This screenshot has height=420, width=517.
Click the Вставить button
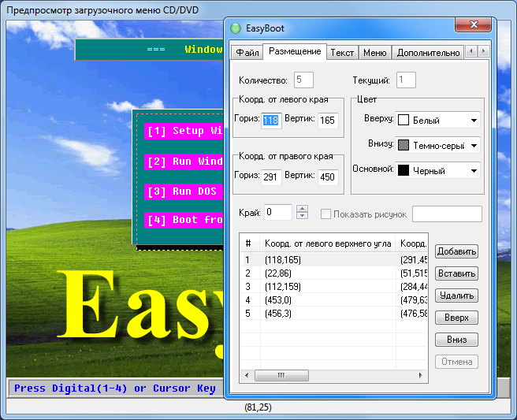coord(456,273)
